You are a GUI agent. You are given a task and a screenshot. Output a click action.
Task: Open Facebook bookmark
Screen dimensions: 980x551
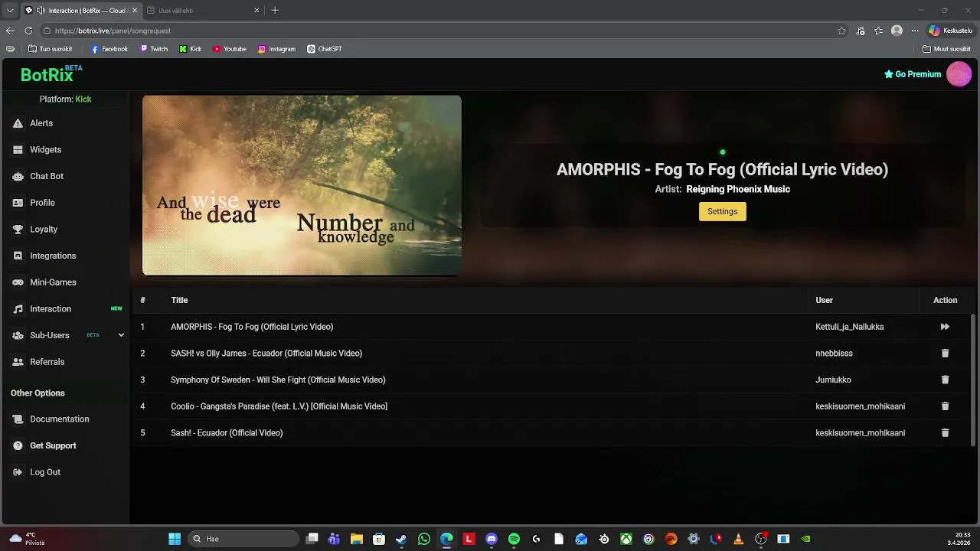pos(109,49)
